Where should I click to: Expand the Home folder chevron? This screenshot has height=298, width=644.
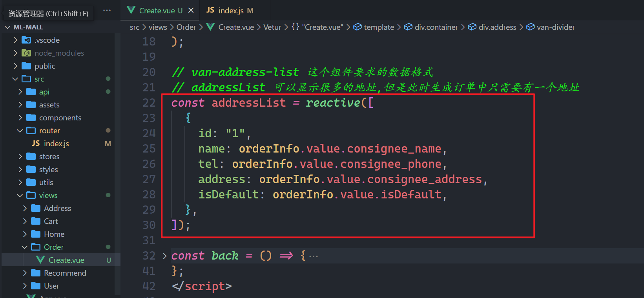coord(25,234)
